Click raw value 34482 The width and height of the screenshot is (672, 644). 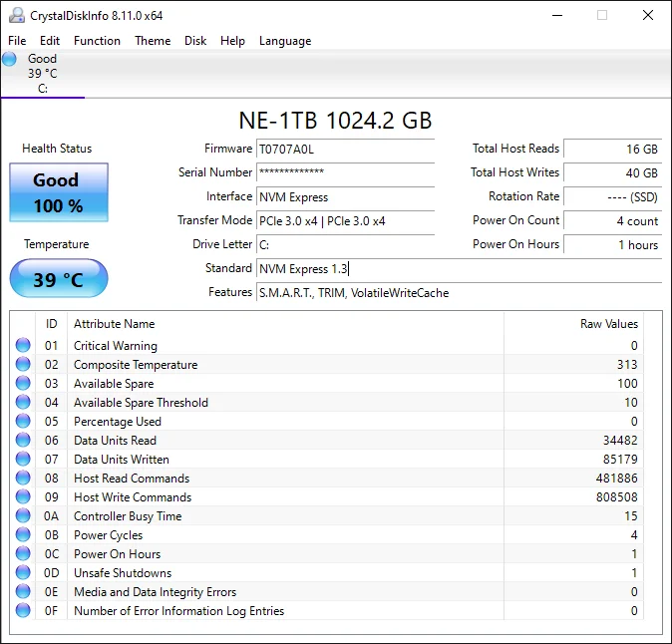[x=620, y=440]
